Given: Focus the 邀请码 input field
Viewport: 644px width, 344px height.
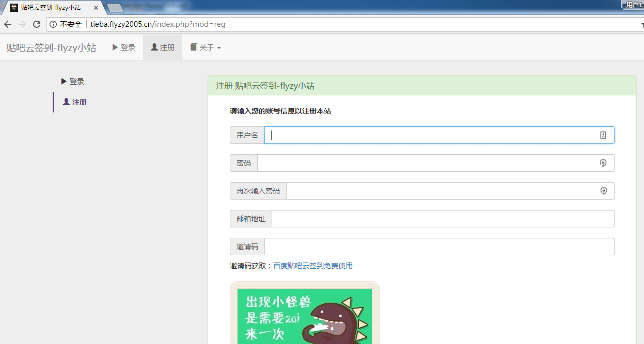Looking at the screenshot, I should point(439,247).
